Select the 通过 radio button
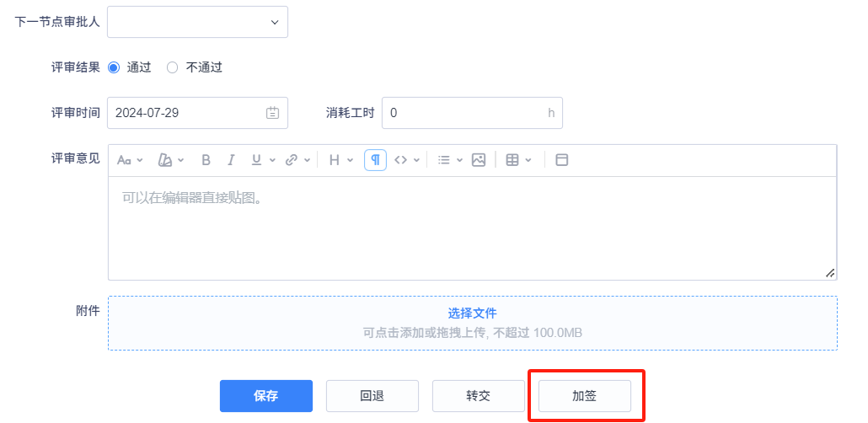 [114, 67]
